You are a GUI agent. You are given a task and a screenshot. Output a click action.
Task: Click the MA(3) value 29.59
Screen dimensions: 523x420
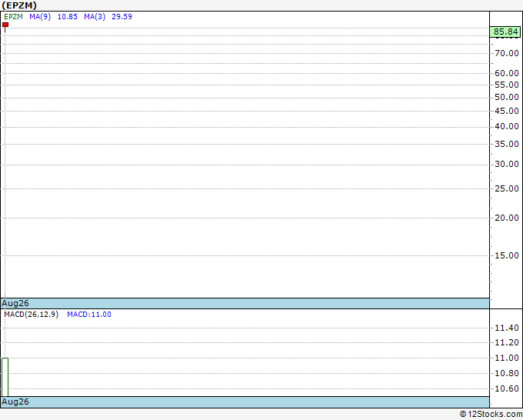122,17
